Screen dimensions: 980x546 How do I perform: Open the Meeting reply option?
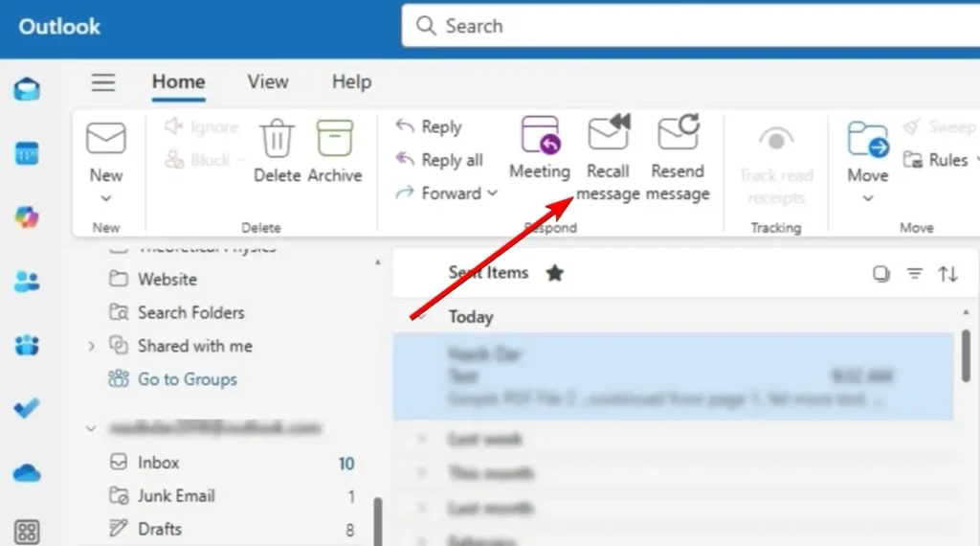(x=540, y=135)
